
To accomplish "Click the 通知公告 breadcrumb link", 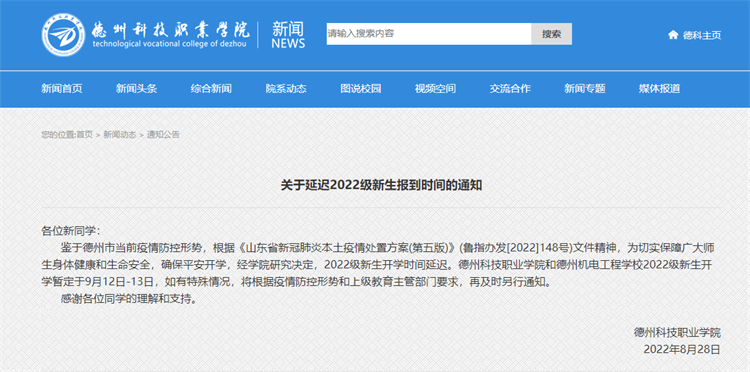I will [163, 135].
